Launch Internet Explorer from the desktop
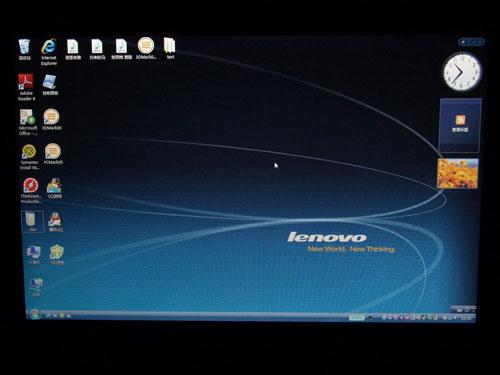Image resolution: width=500 pixels, height=375 pixels. coord(49,52)
